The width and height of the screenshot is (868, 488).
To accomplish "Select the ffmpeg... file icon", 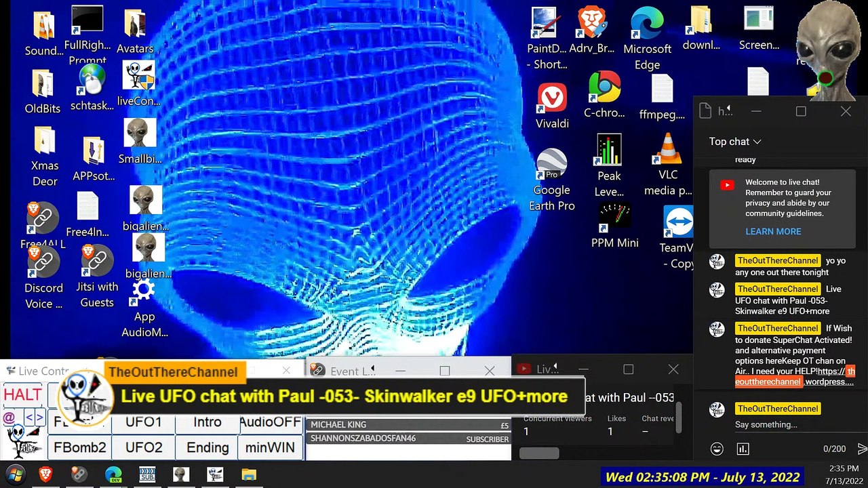I will coord(662,98).
